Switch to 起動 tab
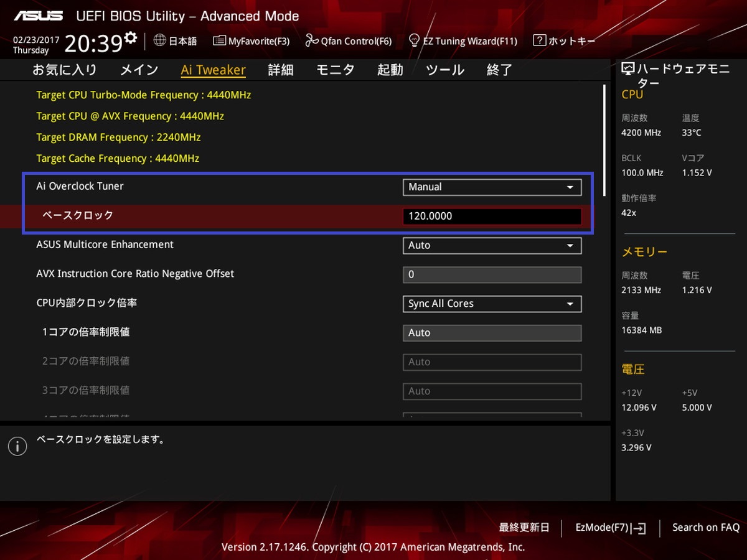Image resolution: width=747 pixels, height=560 pixels. [390, 70]
